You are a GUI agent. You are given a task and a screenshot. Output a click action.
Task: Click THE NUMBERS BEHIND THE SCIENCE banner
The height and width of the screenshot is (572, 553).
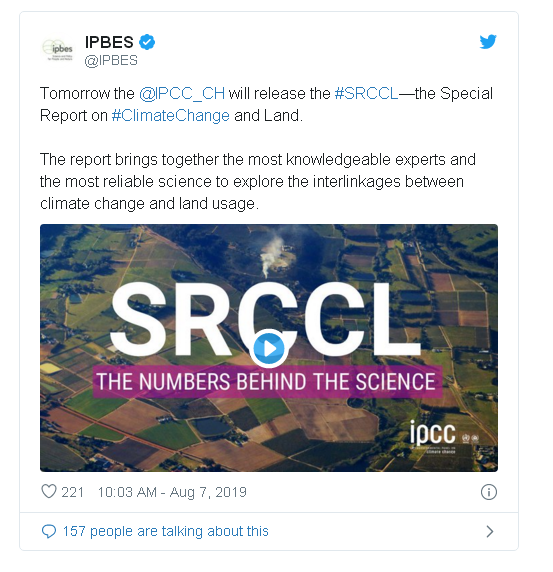267,382
